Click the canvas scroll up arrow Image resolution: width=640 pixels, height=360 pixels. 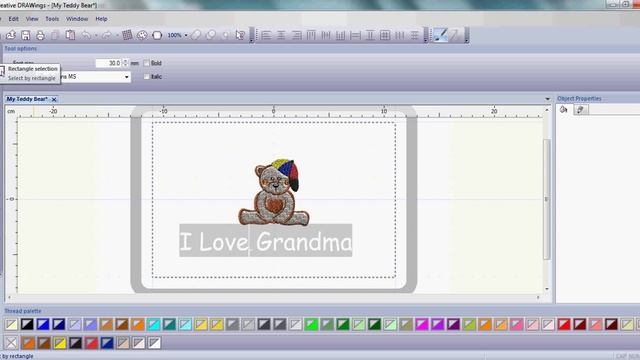click(547, 110)
